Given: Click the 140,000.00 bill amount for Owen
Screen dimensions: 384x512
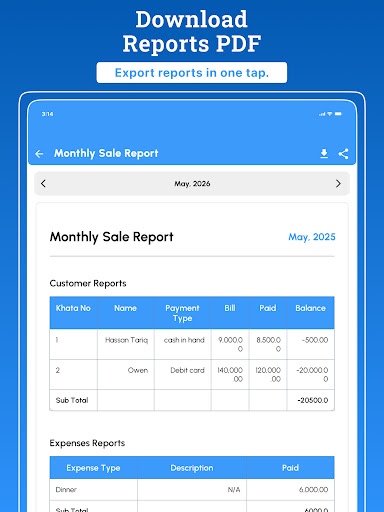Looking at the screenshot, I should 230,375.
